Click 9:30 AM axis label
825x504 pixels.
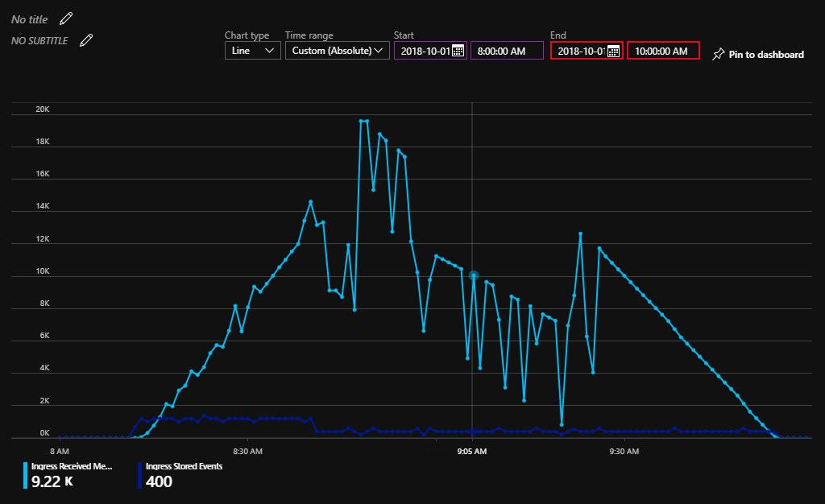[x=624, y=451]
